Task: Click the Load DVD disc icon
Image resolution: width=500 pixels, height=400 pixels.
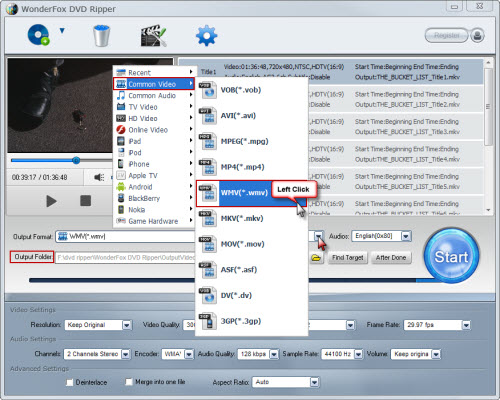Action: 38,35
